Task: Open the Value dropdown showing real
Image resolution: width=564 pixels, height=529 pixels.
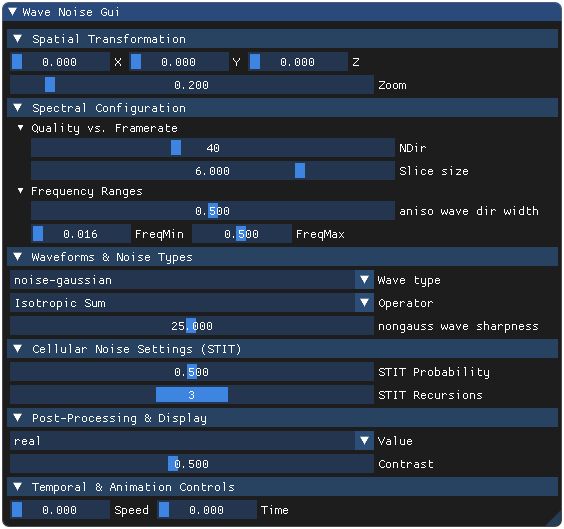Action: 192,441
